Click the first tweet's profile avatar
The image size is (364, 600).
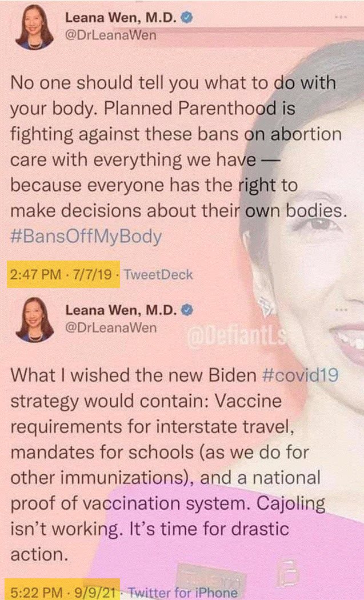click(x=35, y=27)
